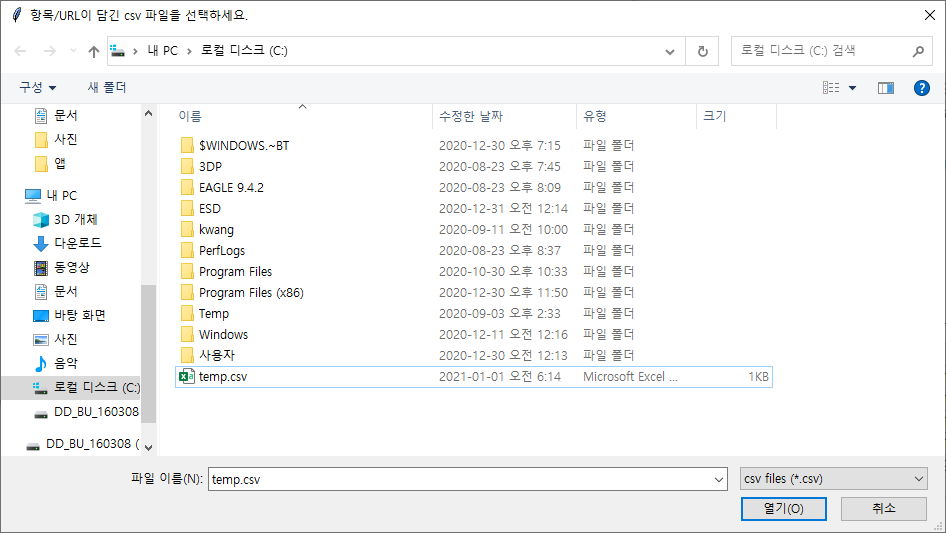Go back with the left arrow button

20,51
